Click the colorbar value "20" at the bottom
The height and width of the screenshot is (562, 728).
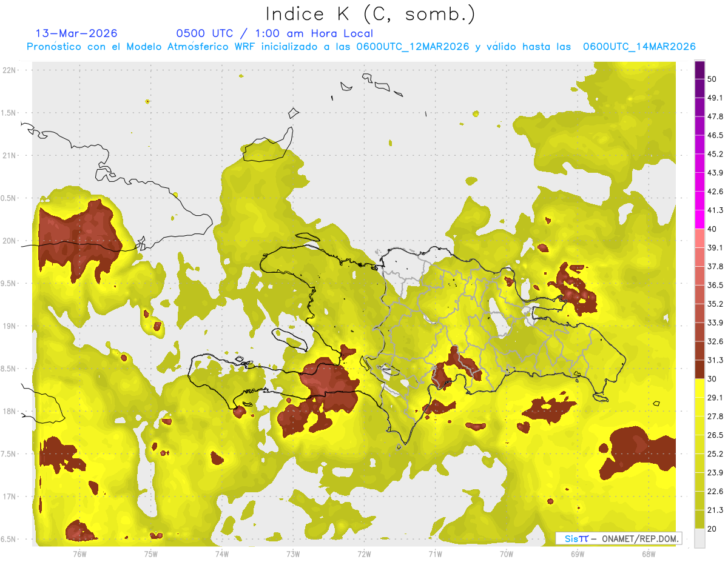pyautogui.click(x=712, y=529)
